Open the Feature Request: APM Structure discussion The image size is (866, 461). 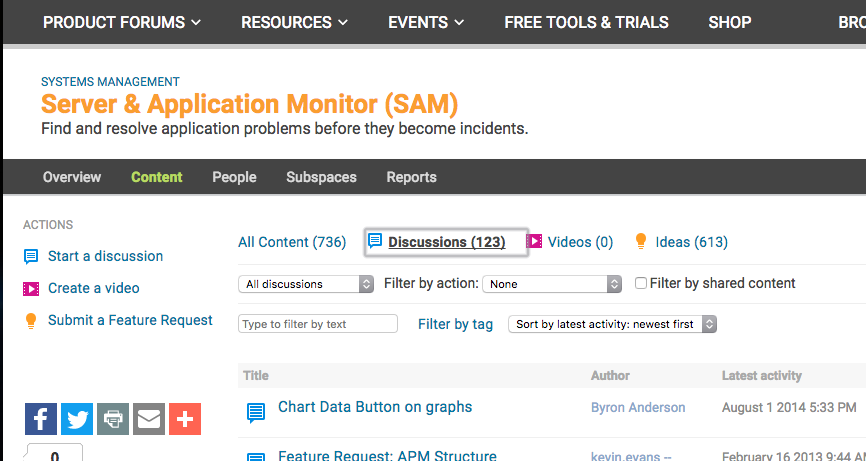click(387, 455)
